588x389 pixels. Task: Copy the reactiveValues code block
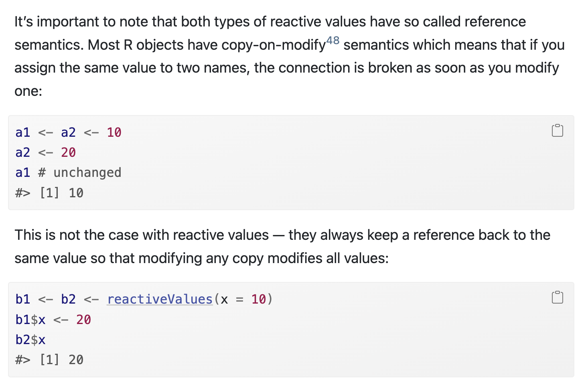point(557,297)
